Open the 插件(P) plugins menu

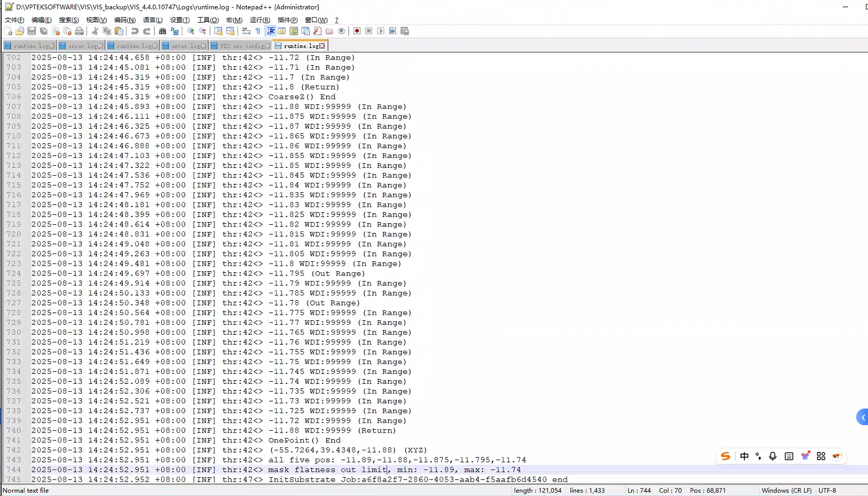point(287,20)
